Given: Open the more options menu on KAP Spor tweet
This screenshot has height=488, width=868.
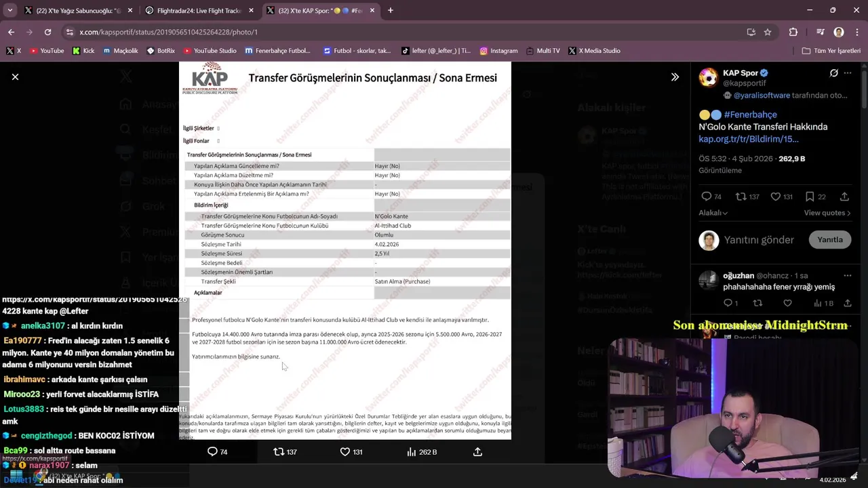Looking at the screenshot, I should coord(848,73).
